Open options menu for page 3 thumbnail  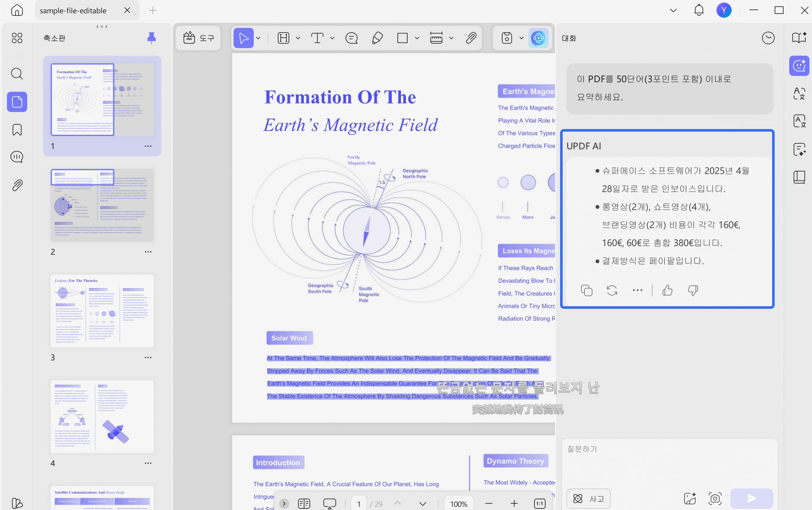tap(148, 358)
